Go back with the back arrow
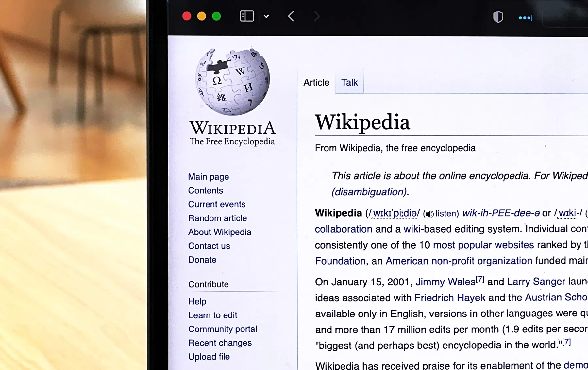This screenshot has height=370, width=588. pos(291,16)
